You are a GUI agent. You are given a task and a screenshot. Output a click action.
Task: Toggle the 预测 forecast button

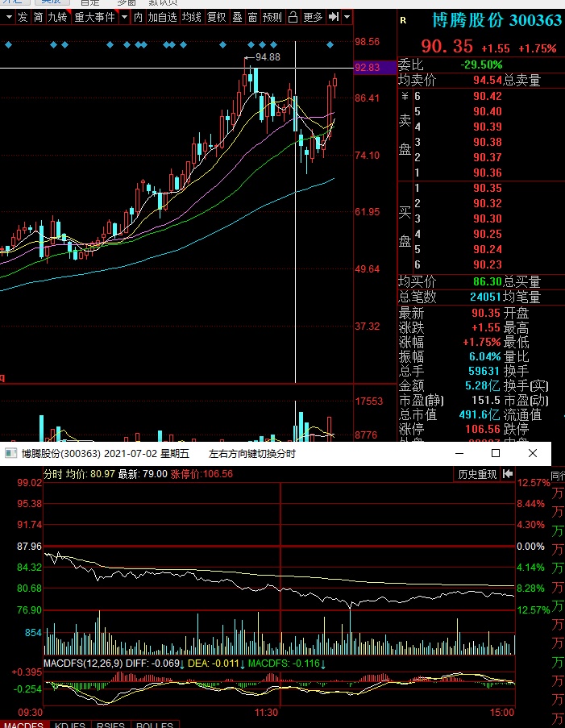coord(272,17)
